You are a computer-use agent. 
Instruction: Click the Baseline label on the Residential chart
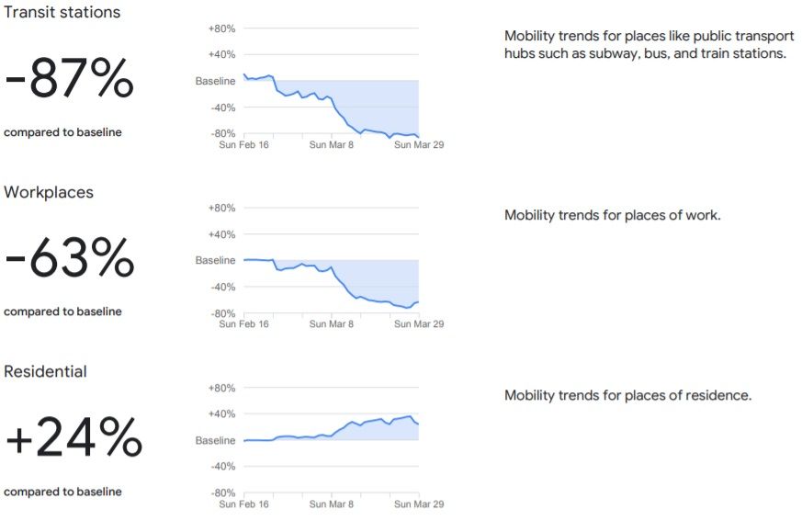tap(216, 441)
